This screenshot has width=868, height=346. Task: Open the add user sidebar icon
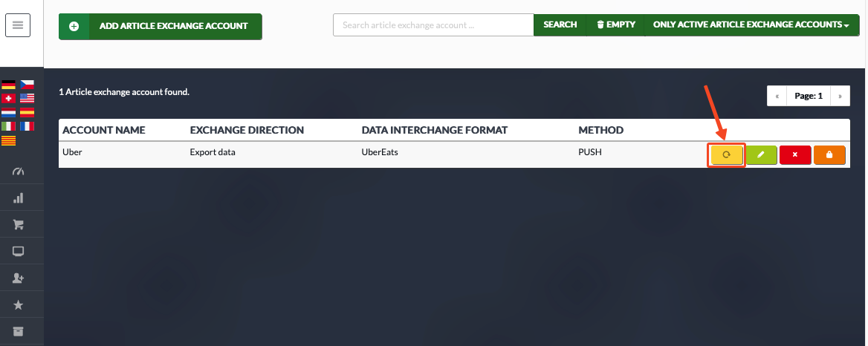pos(19,278)
